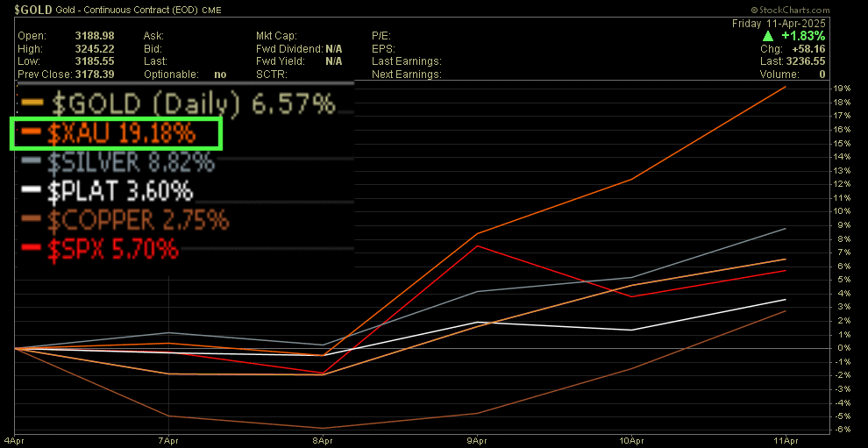Click the gray color marker beside $SILVER

(31, 160)
